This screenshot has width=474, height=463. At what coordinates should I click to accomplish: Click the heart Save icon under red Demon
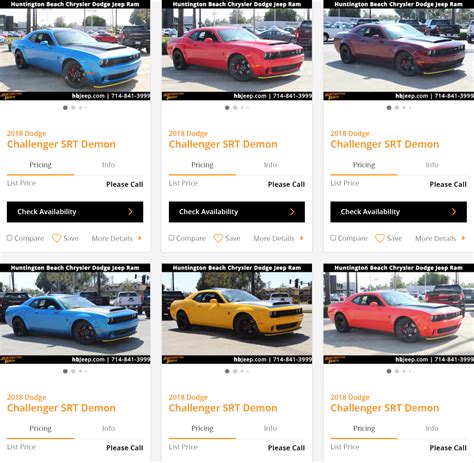(x=218, y=238)
